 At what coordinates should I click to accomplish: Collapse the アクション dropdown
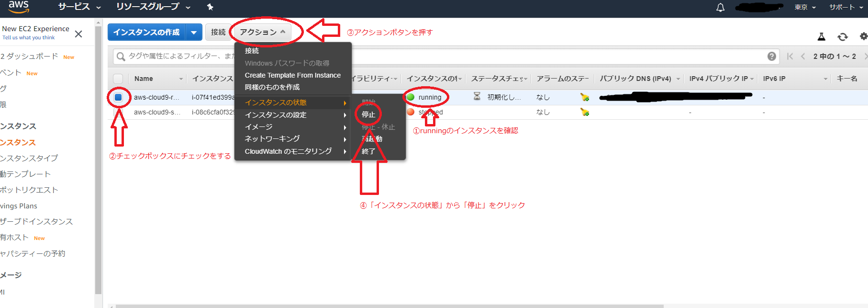click(262, 32)
